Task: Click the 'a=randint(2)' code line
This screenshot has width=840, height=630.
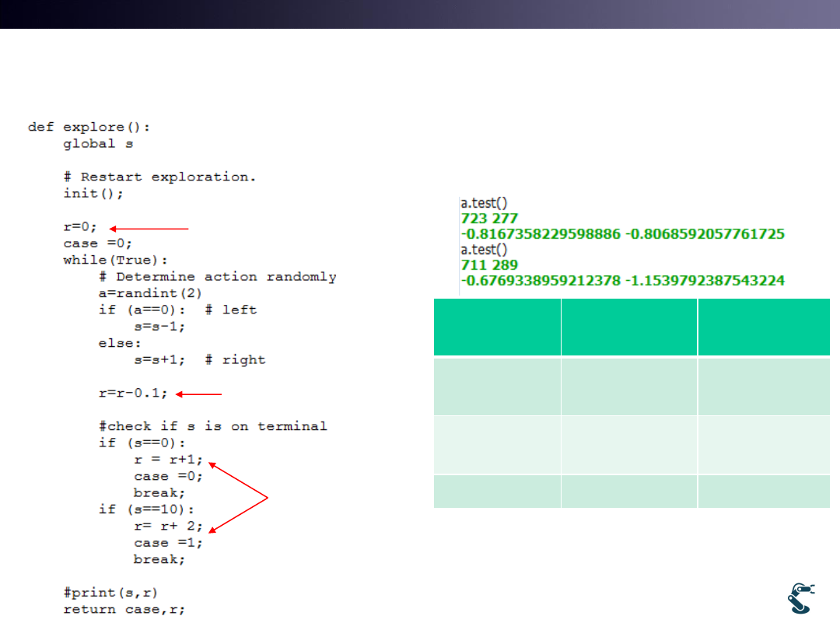Action: (152, 293)
